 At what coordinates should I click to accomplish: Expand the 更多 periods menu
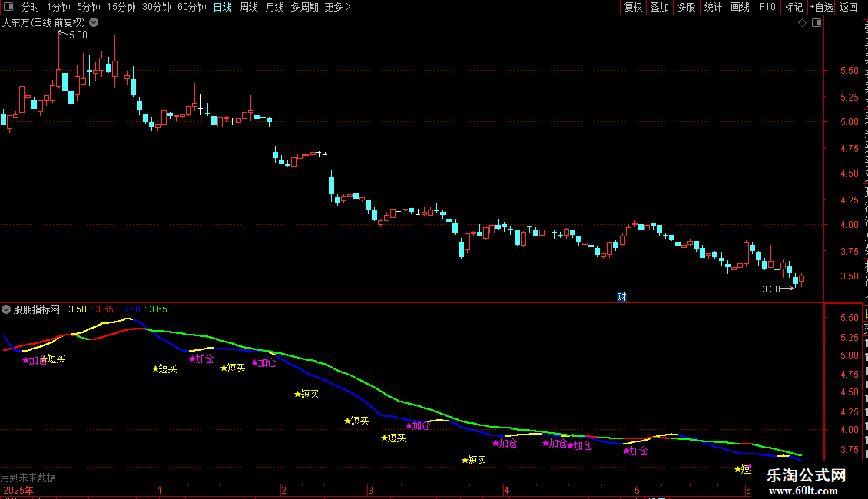pyautogui.click(x=338, y=7)
